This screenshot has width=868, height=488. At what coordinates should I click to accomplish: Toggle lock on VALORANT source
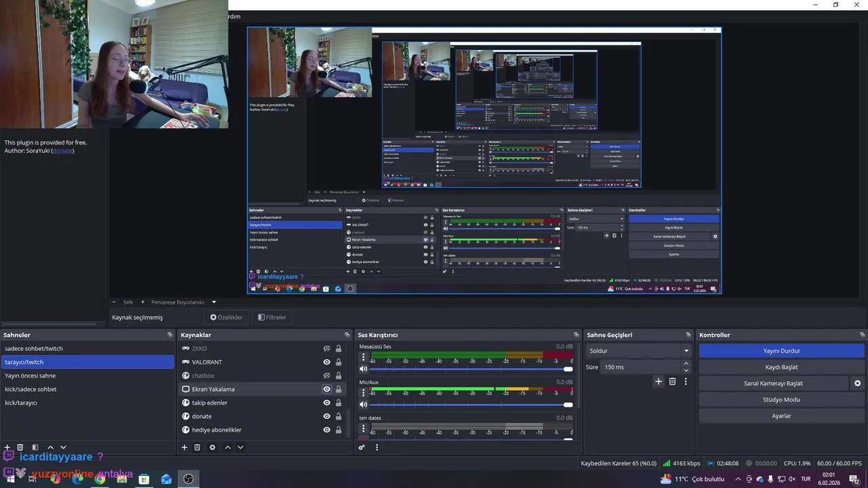pyautogui.click(x=338, y=362)
